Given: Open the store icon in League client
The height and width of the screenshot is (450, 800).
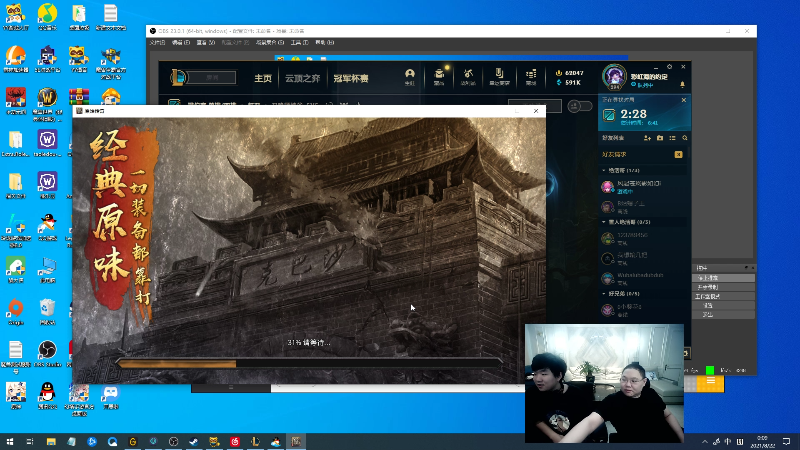Looking at the screenshot, I should (x=531, y=77).
